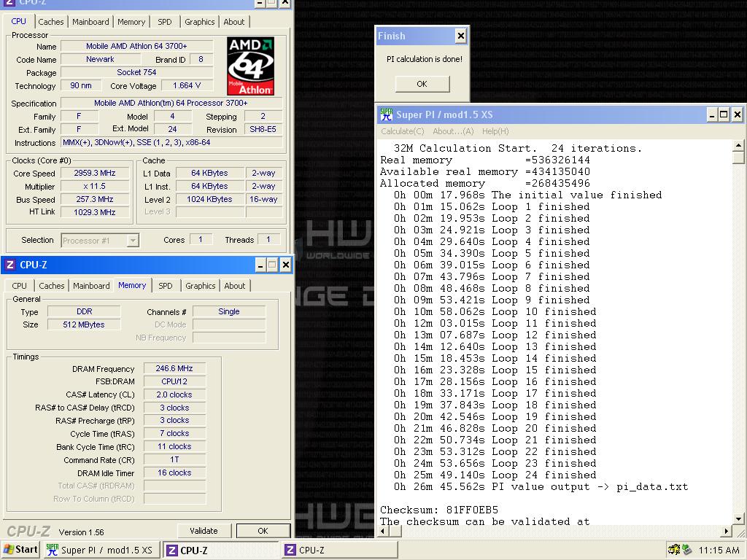Image resolution: width=747 pixels, height=560 pixels.
Task: Click the CPU-Z icon in Memory window title
Action: 9,265
